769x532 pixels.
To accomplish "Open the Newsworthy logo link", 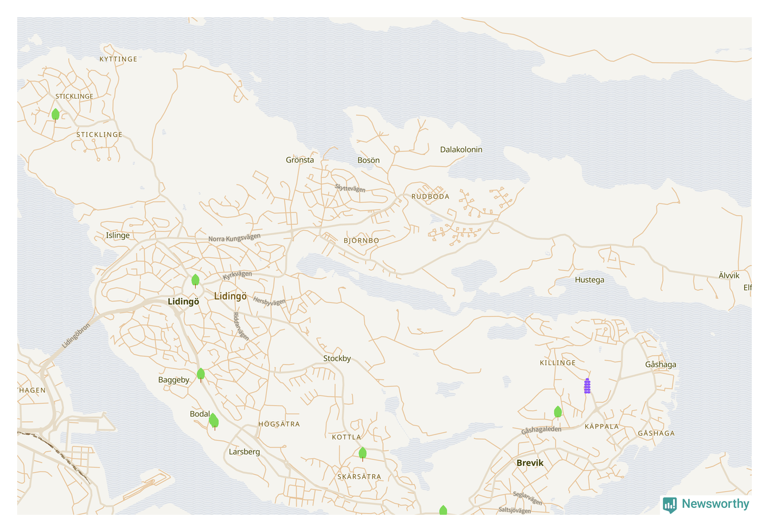I will click(706, 504).
